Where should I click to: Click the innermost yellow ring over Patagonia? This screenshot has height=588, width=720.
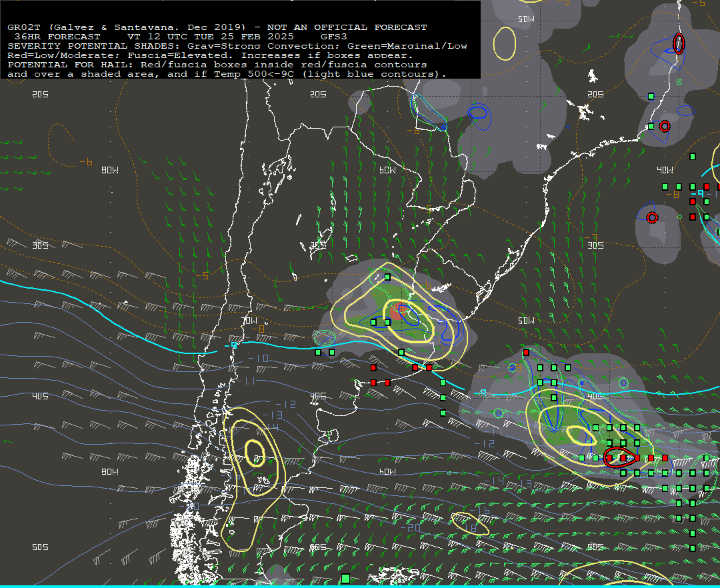[x=255, y=453]
